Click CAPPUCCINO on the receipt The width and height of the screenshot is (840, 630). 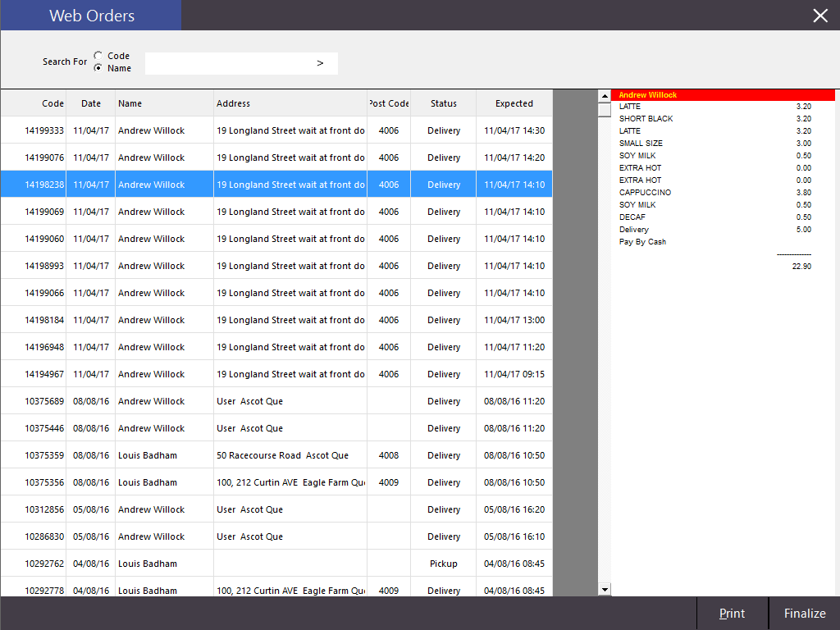pos(645,192)
